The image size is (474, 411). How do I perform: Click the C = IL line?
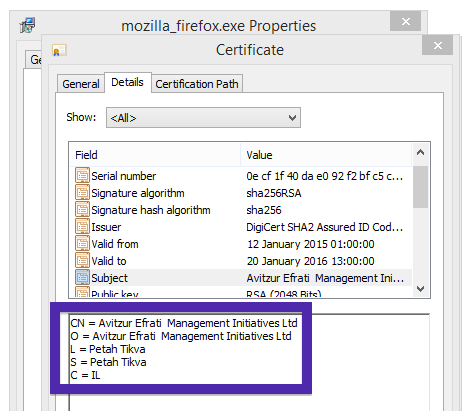click(85, 375)
